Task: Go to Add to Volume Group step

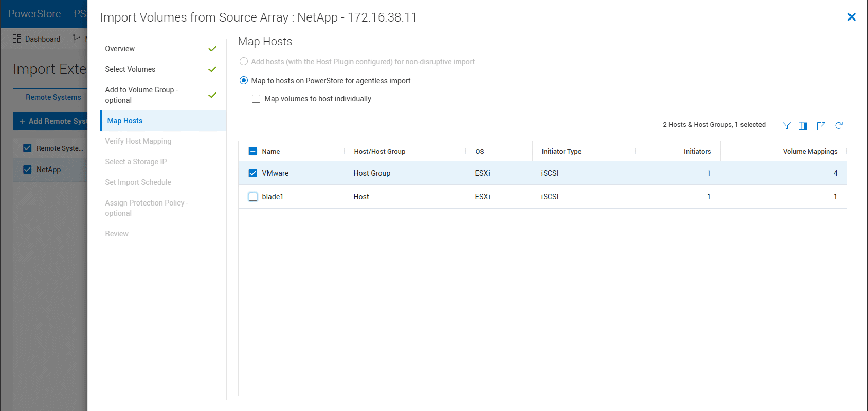Action: [x=141, y=95]
